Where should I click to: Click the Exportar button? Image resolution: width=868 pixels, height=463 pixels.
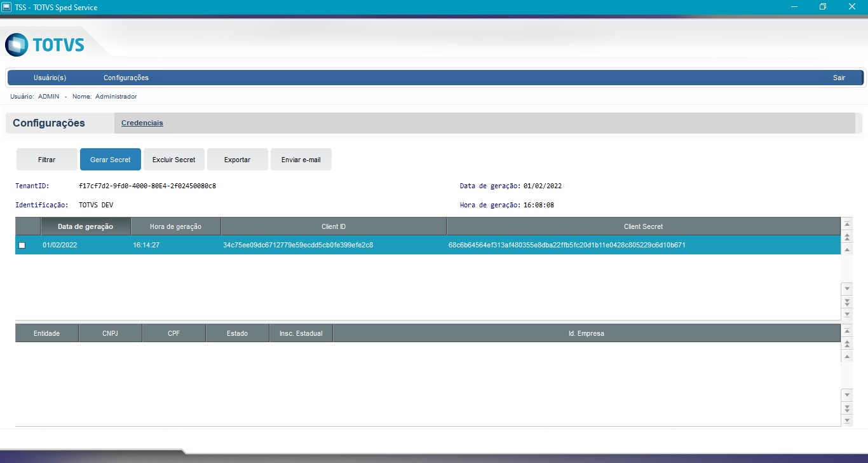[x=238, y=160]
